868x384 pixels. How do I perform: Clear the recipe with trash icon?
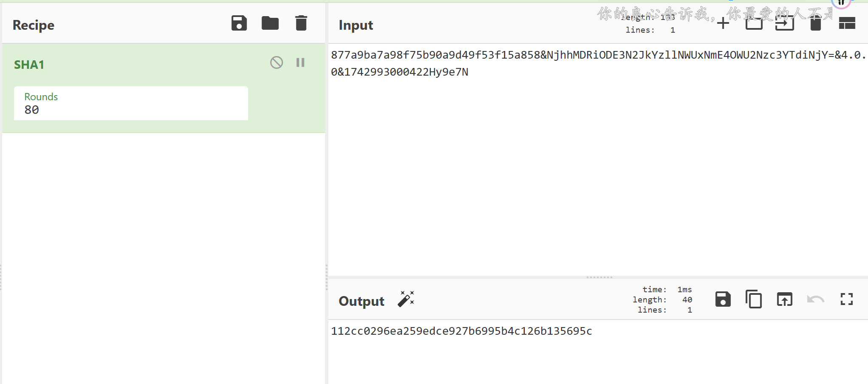[x=301, y=23]
